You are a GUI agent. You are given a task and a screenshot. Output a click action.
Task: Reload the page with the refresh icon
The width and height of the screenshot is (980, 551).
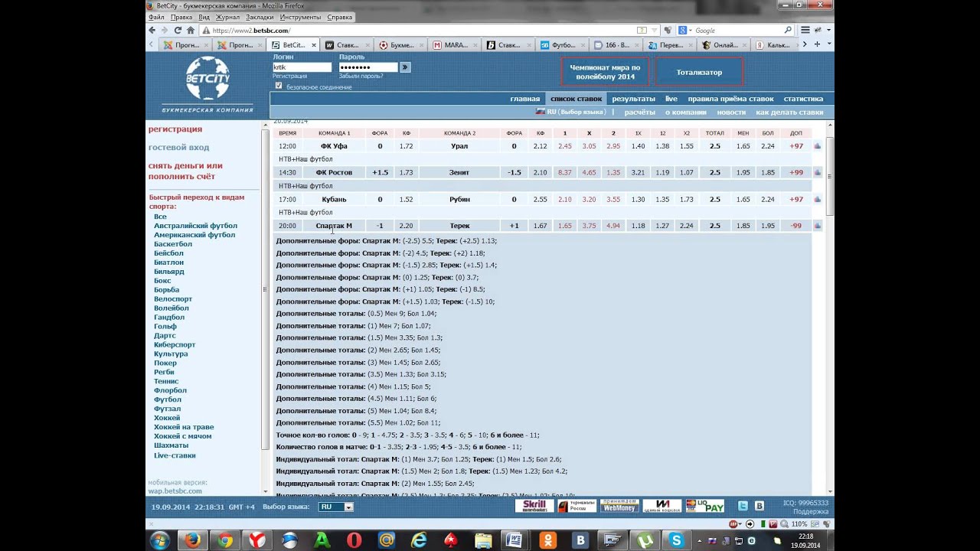tap(178, 31)
